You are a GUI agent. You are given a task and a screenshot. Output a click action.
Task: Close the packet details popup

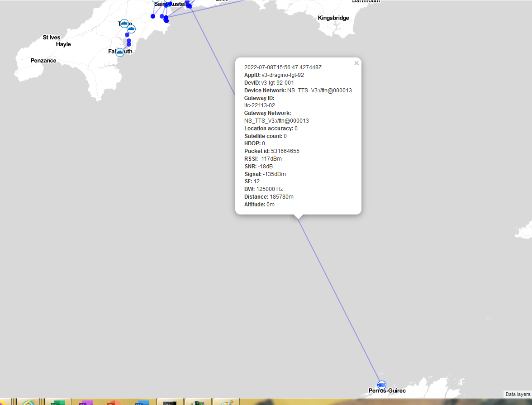pos(356,63)
